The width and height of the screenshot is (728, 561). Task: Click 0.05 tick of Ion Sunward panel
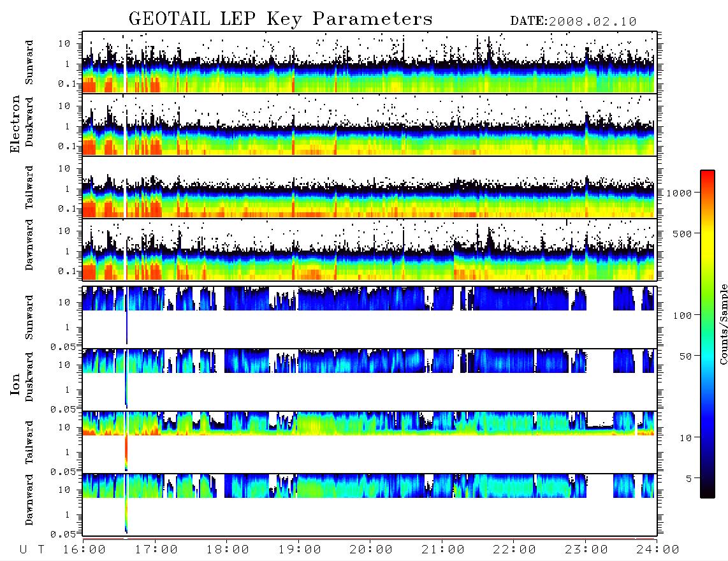point(62,347)
